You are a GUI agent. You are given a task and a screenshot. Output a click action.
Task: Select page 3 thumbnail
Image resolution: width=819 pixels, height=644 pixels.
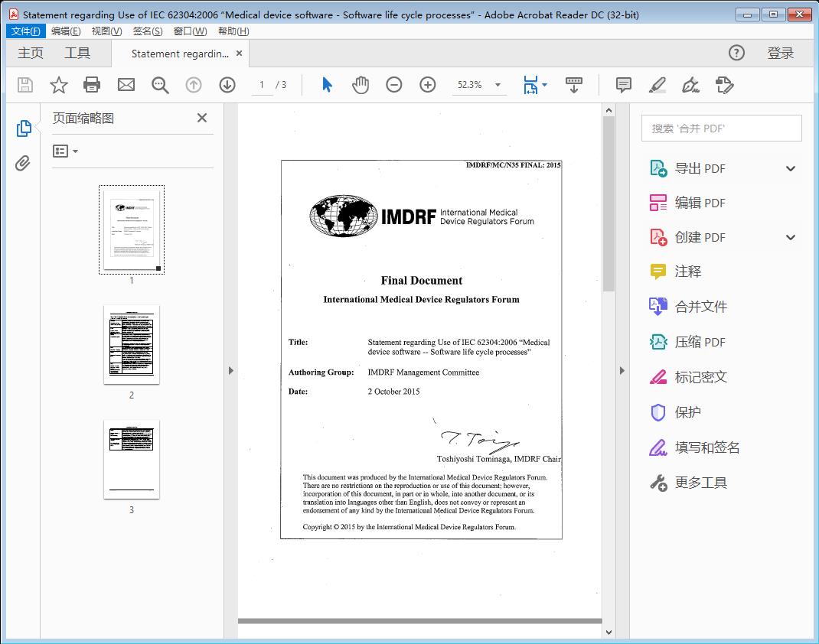[x=132, y=460]
